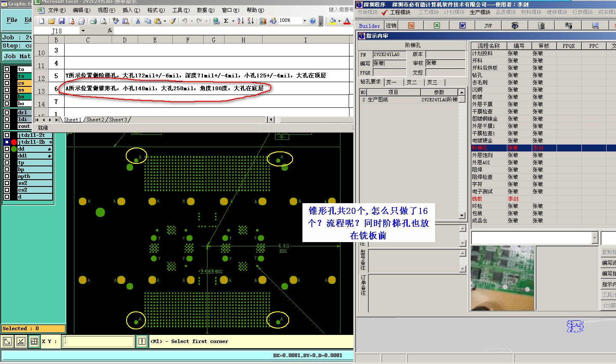616x364 pixels.
Task: Click the Word W icon in 深圳程序 toolbar
Action: coord(462,26)
